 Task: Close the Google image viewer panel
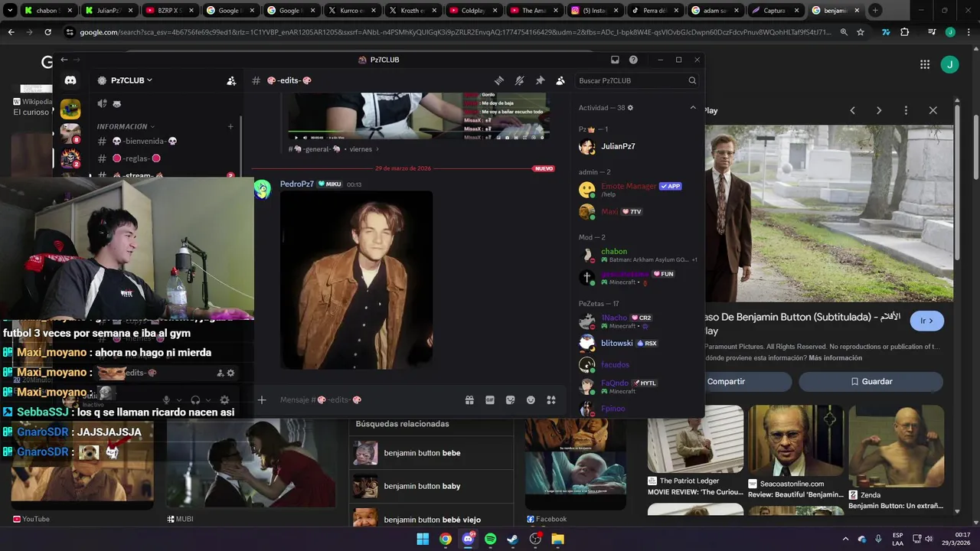[933, 110]
